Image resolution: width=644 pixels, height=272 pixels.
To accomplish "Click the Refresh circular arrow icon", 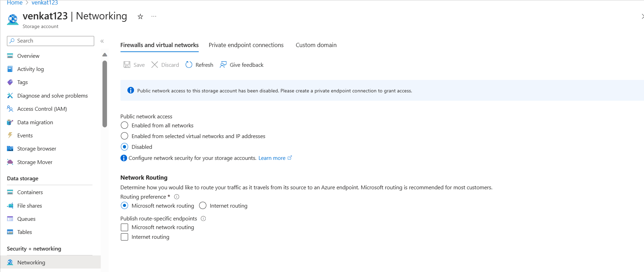I will pyautogui.click(x=189, y=65).
